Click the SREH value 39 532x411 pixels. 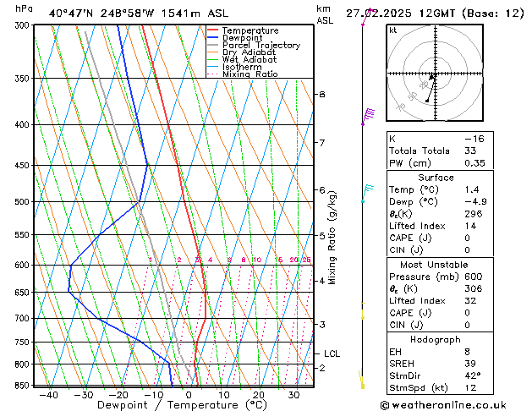click(x=470, y=364)
